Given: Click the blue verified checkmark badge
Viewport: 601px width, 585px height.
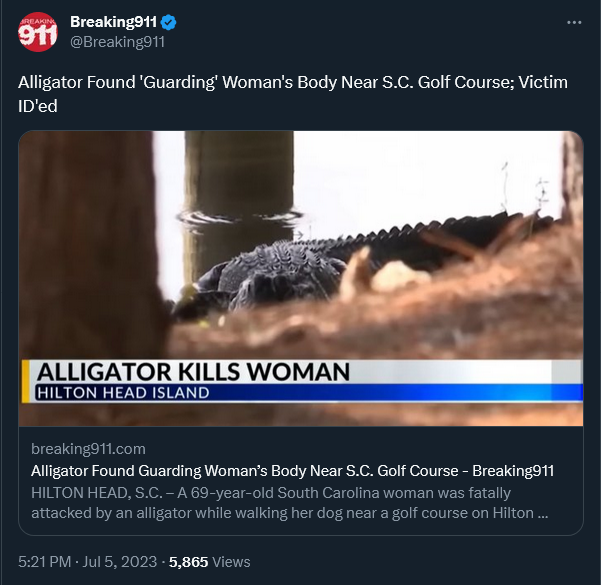Looking at the screenshot, I should coord(168,22).
